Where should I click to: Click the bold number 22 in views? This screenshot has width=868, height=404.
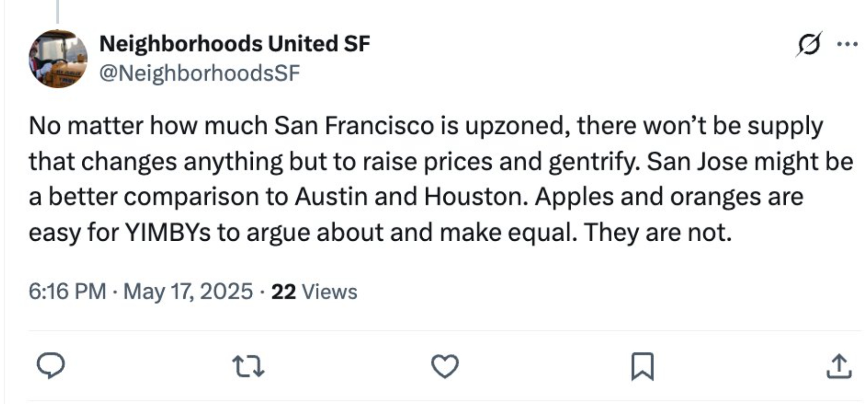coord(284,291)
